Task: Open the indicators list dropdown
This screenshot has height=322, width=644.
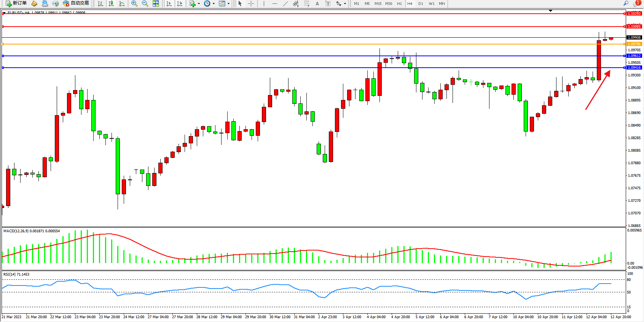Action: (199, 3)
